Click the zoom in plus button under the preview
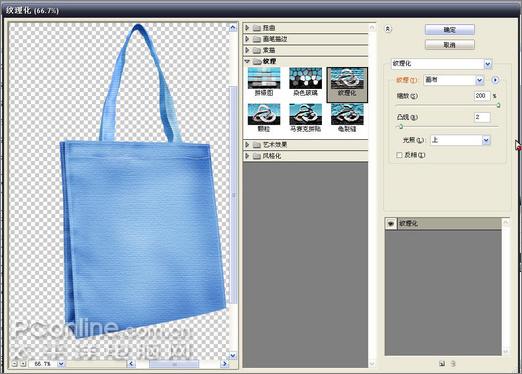Image resolution: width=522 pixels, height=374 pixels. point(23,364)
